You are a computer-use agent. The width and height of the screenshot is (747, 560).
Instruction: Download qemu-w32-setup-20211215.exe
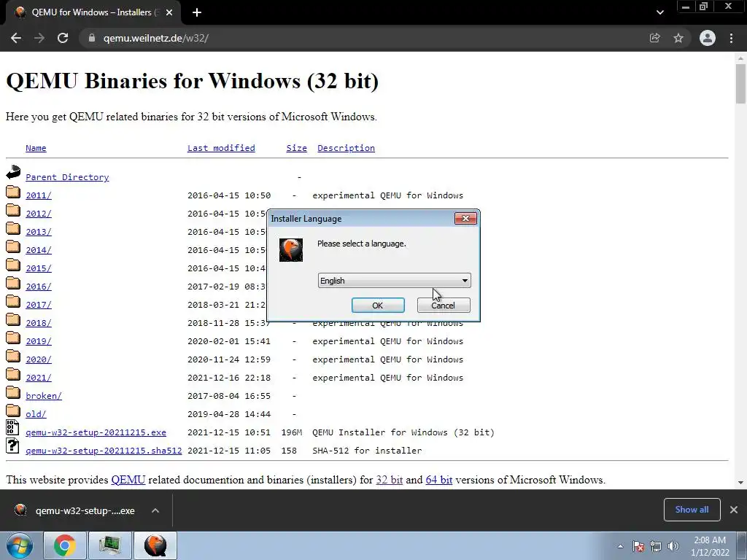click(96, 432)
